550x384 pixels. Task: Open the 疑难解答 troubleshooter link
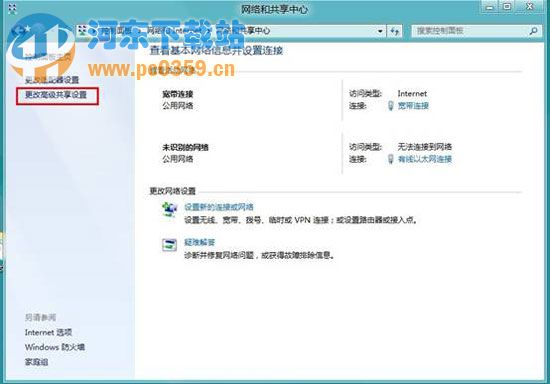tap(200, 242)
